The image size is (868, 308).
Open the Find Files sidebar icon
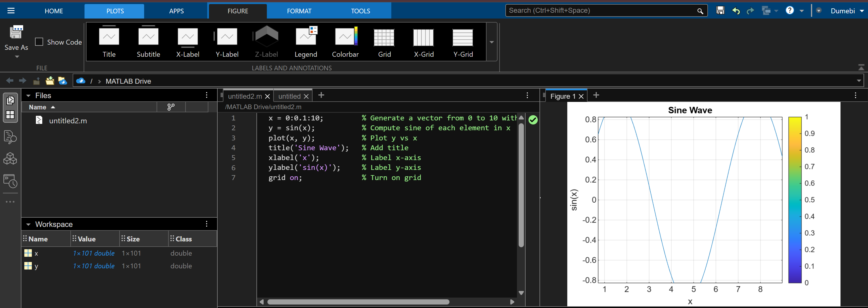pos(10,137)
